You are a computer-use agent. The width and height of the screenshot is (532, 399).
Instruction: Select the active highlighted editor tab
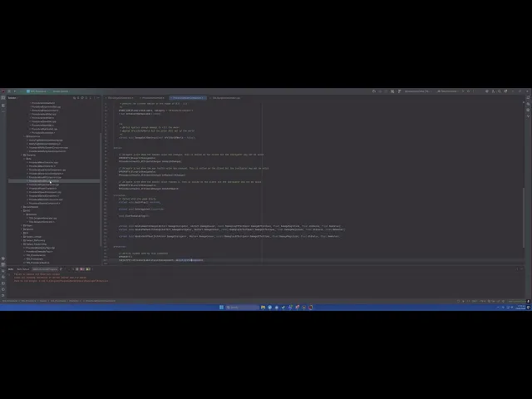(189, 98)
